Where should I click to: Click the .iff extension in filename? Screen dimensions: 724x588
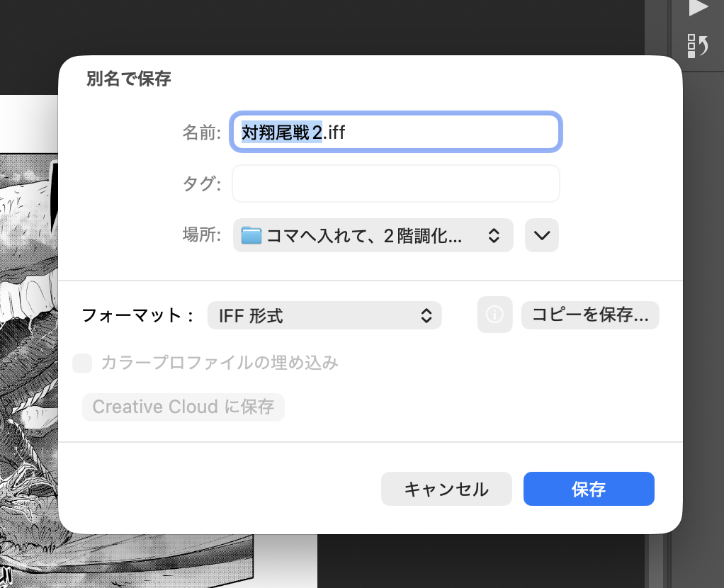[x=334, y=132]
